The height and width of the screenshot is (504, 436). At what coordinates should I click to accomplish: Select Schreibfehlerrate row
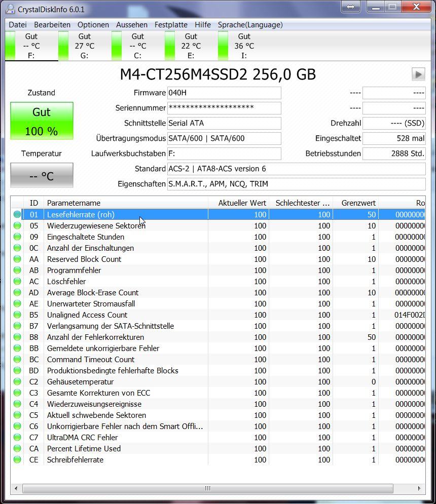[218, 459]
